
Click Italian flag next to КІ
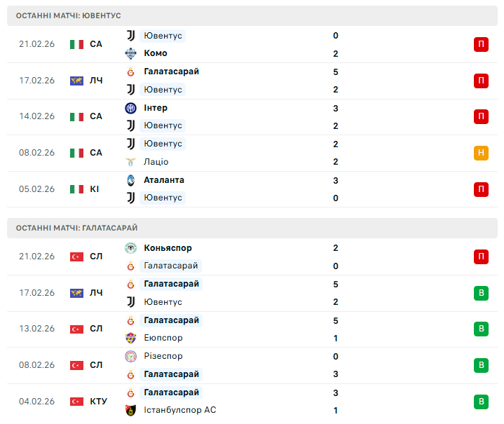[76, 189]
